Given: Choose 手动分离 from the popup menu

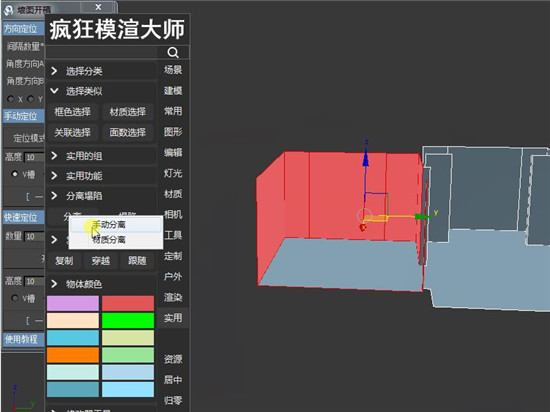Looking at the screenshot, I should pos(116,225).
